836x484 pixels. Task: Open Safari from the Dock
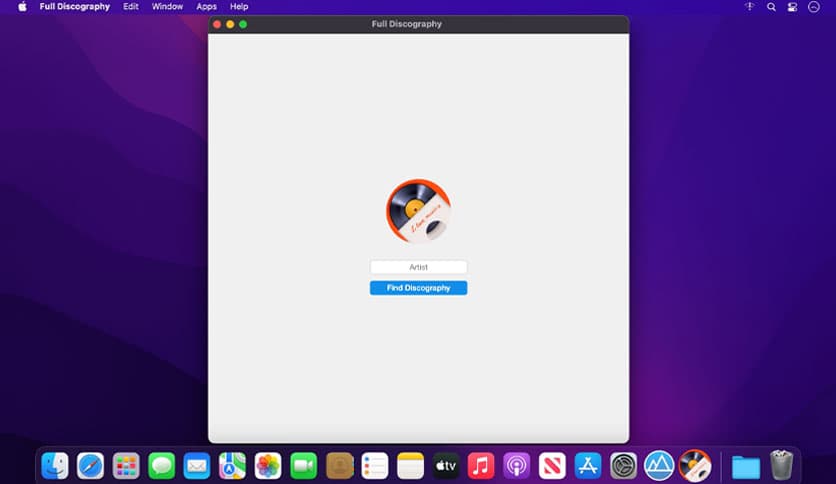[91, 466]
